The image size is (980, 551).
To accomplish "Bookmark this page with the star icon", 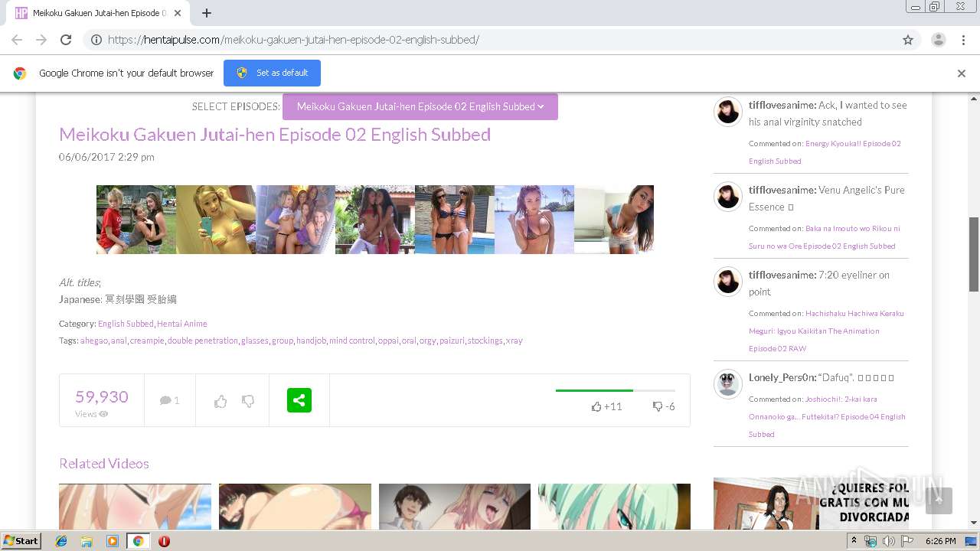I will [x=908, y=40].
